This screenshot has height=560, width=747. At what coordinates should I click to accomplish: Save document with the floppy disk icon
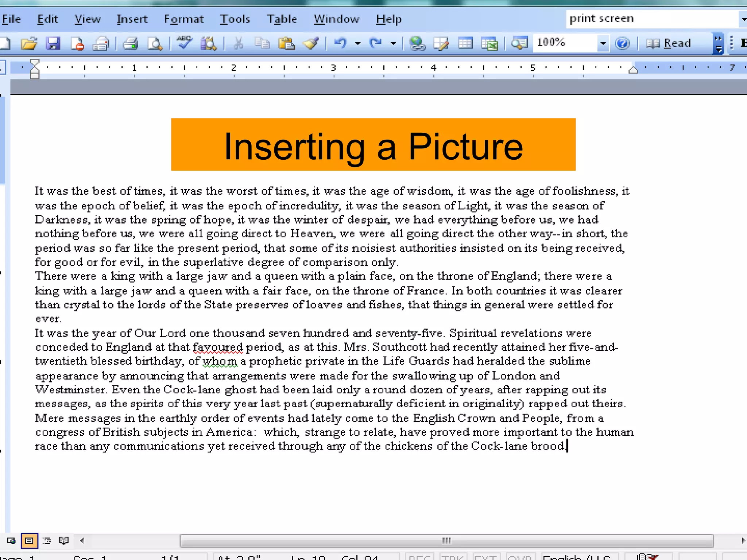(53, 43)
